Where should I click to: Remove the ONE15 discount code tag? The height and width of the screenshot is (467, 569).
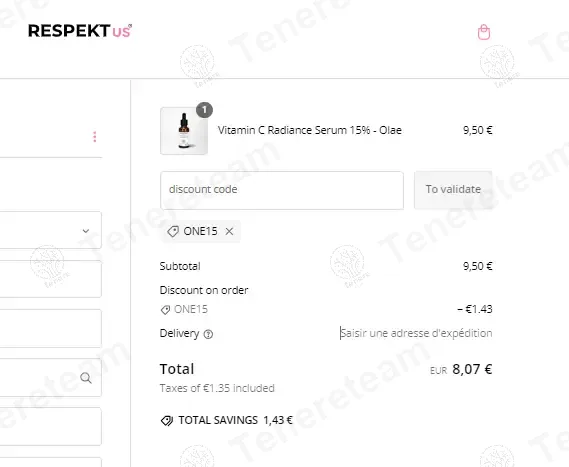tap(229, 231)
